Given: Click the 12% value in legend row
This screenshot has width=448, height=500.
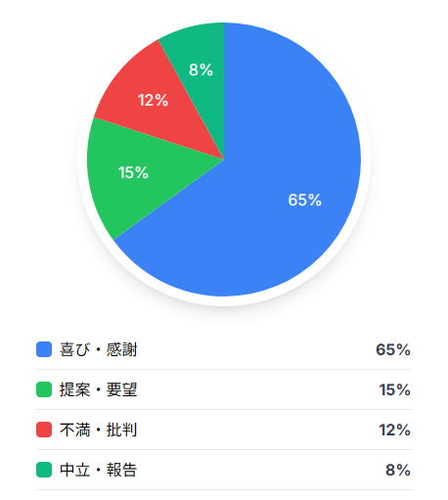Looking at the screenshot, I should point(394,430).
